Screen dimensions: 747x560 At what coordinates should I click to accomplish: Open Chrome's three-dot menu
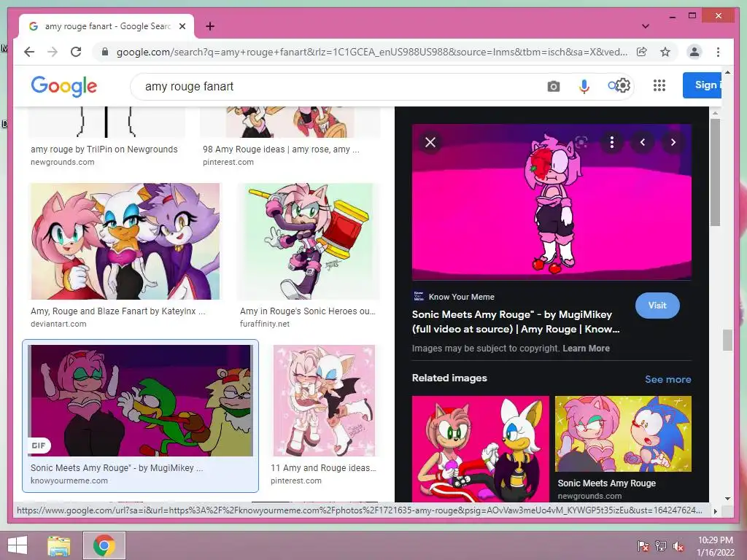click(x=718, y=52)
